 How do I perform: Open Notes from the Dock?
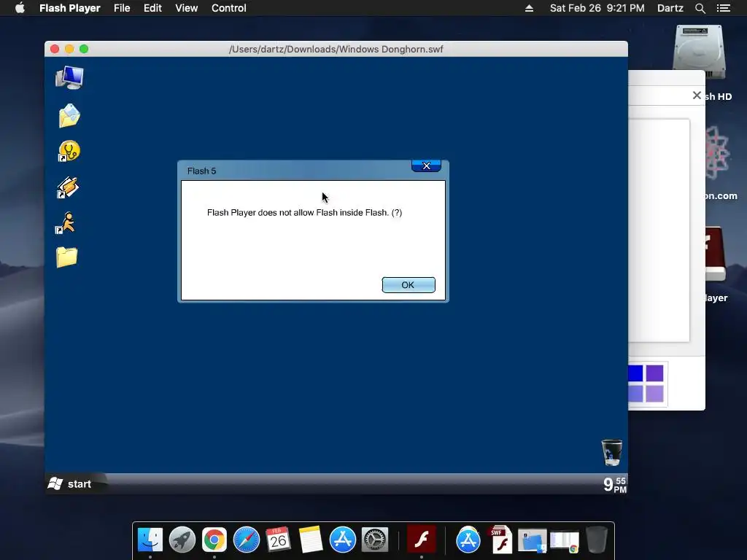[x=310, y=540]
